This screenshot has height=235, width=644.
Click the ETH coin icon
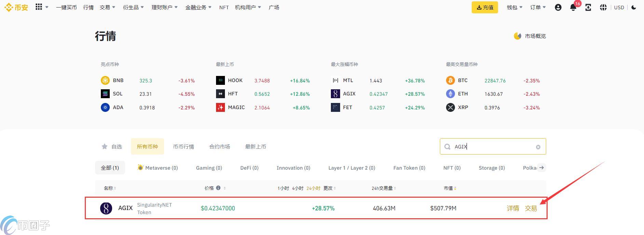[x=451, y=94]
